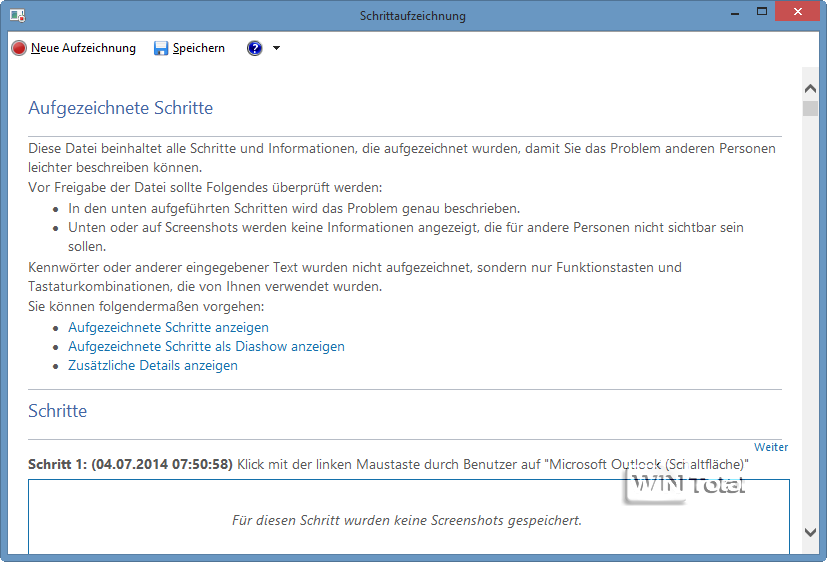
Task: Click the scrollbar down arrow
Action: 810,533
